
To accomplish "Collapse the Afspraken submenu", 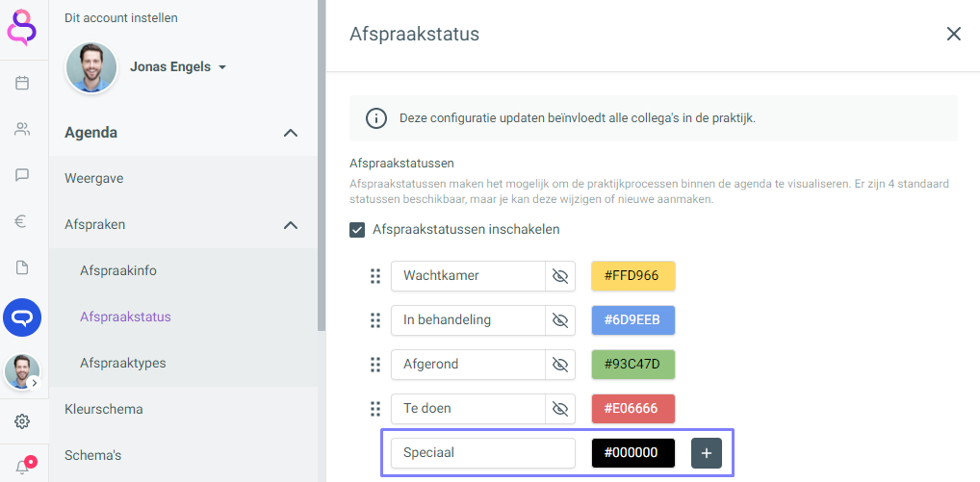I will point(291,225).
